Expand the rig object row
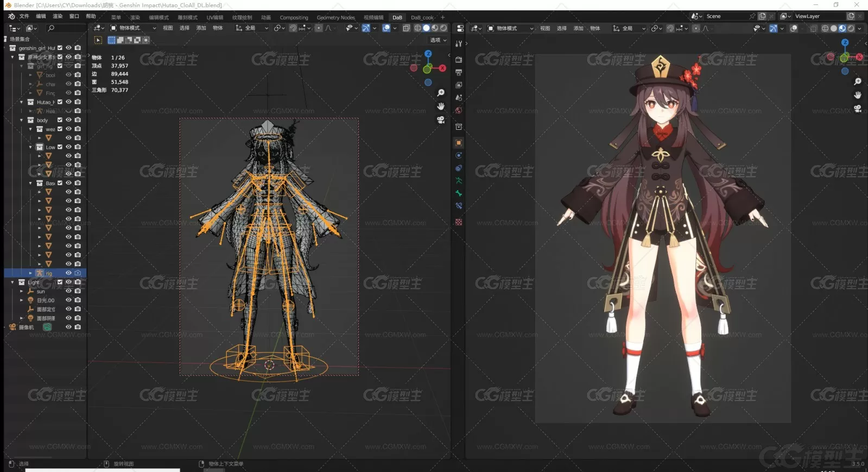868x472 pixels. pos(30,273)
